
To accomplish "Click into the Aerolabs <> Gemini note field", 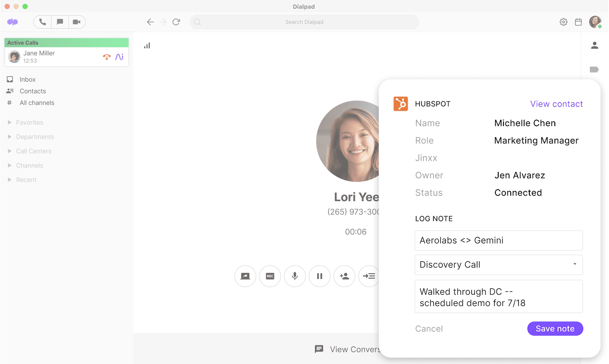I will tap(499, 240).
